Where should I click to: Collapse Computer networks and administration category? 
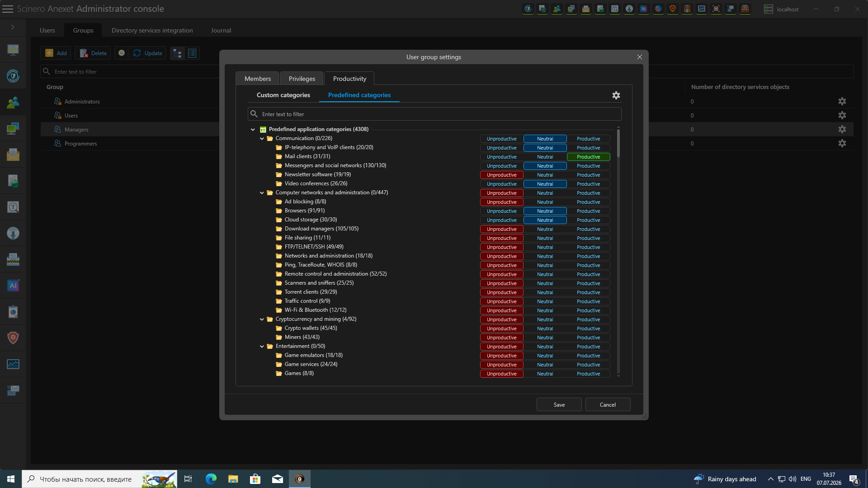coord(262,193)
